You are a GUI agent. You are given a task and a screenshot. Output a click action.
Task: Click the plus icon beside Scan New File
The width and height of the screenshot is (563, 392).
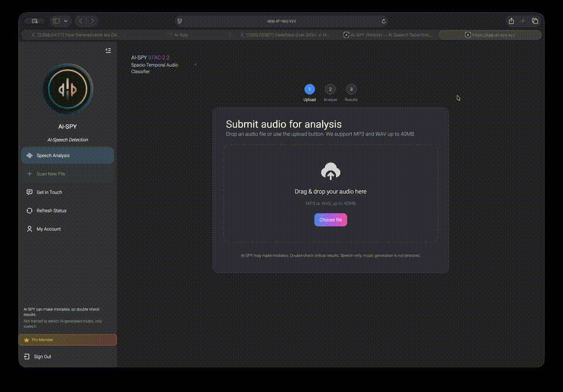29,174
